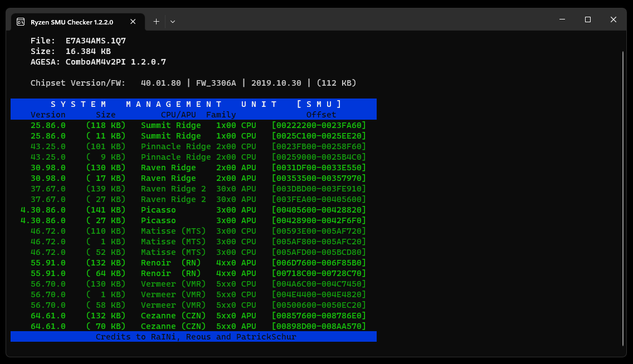Click the Offset column header
This screenshot has width=633, height=364.
pyautogui.click(x=322, y=115)
